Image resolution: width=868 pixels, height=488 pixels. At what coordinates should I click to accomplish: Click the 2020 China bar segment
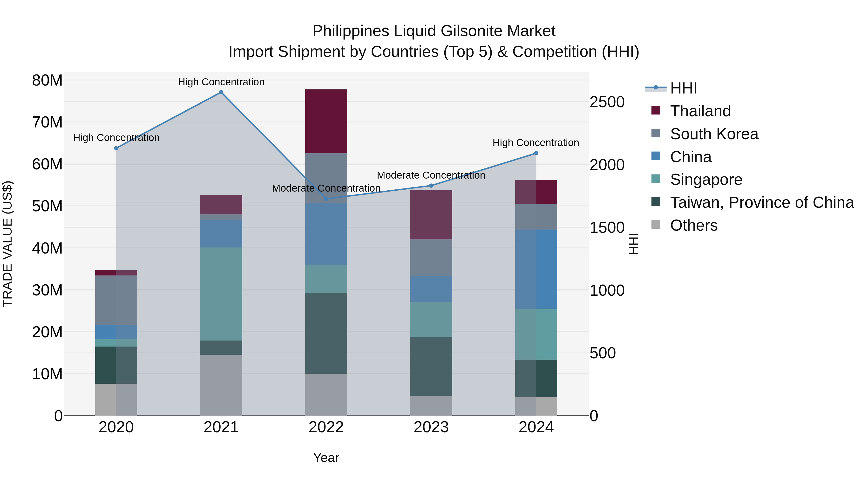(116, 332)
